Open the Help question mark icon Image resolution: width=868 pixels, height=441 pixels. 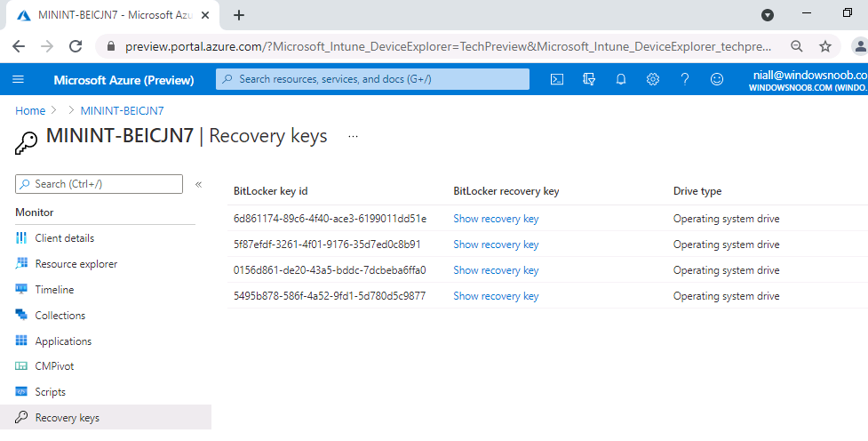(x=685, y=79)
